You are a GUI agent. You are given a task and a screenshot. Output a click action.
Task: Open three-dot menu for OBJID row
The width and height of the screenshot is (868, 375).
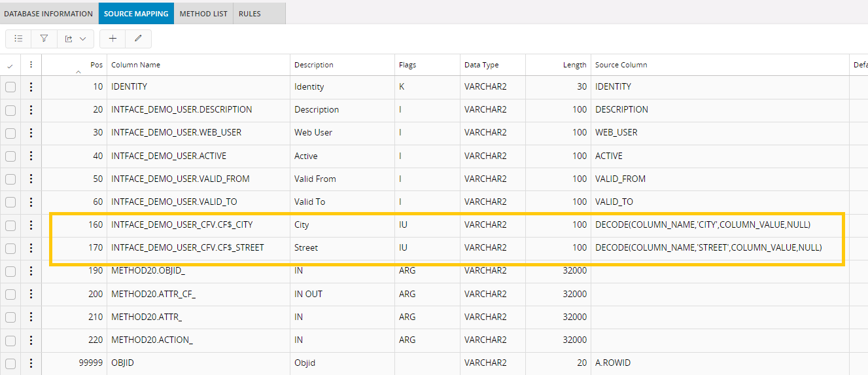point(31,363)
